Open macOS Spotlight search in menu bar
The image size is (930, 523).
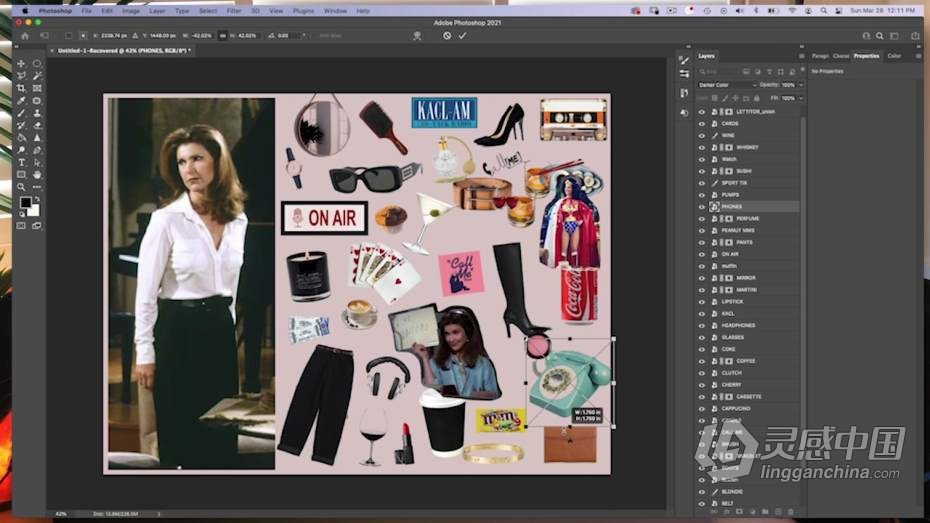click(x=824, y=11)
